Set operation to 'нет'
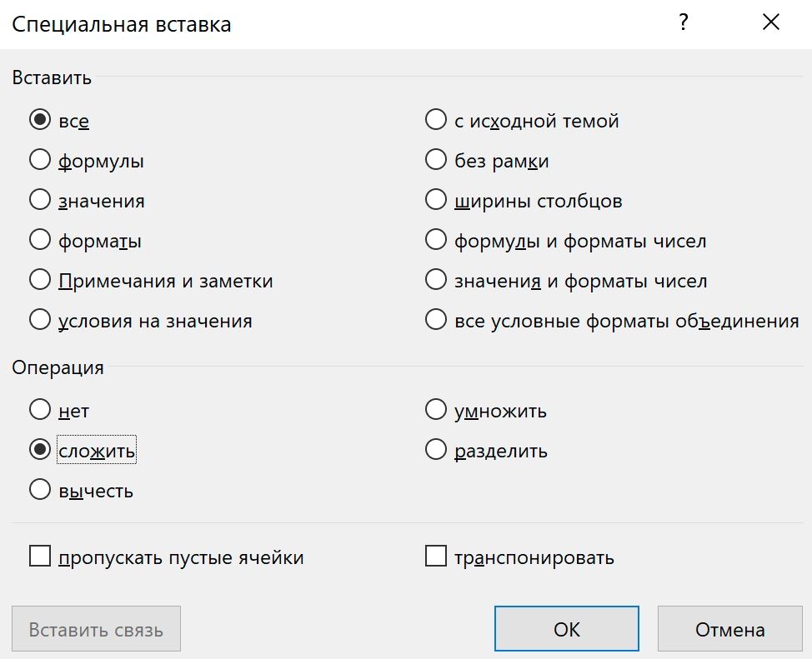This screenshot has width=812, height=659. [x=40, y=411]
